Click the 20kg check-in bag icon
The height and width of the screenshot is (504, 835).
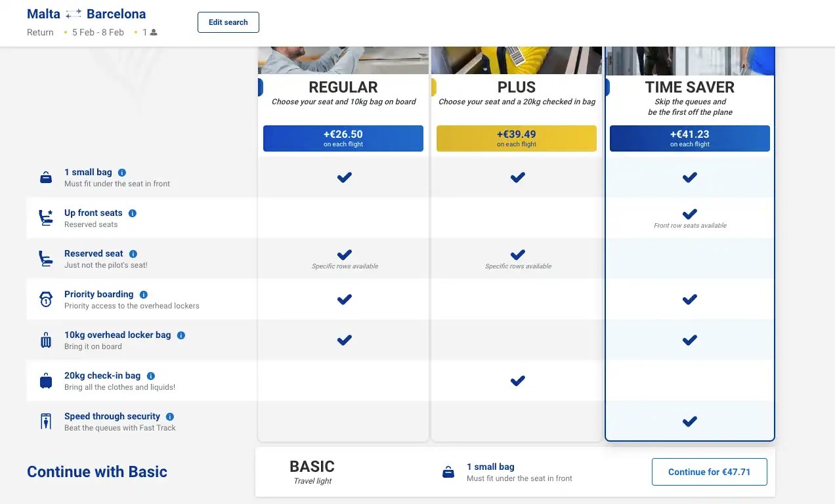46,381
